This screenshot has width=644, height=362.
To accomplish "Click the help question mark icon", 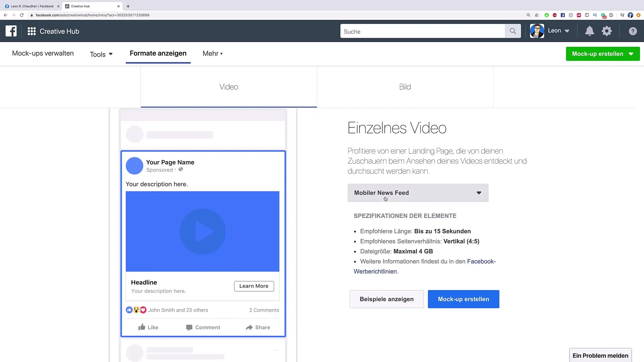I will pyautogui.click(x=633, y=31).
